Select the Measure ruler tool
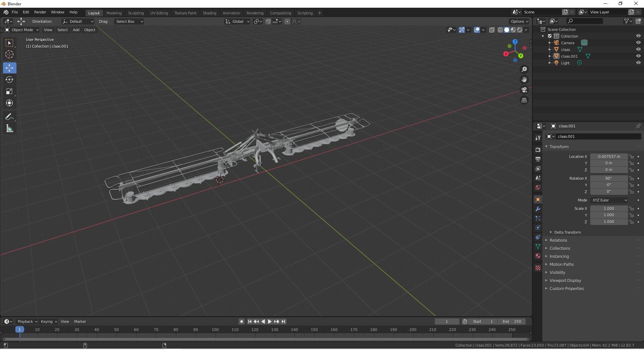This screenshot has height=350, width=644. (9, 129)
